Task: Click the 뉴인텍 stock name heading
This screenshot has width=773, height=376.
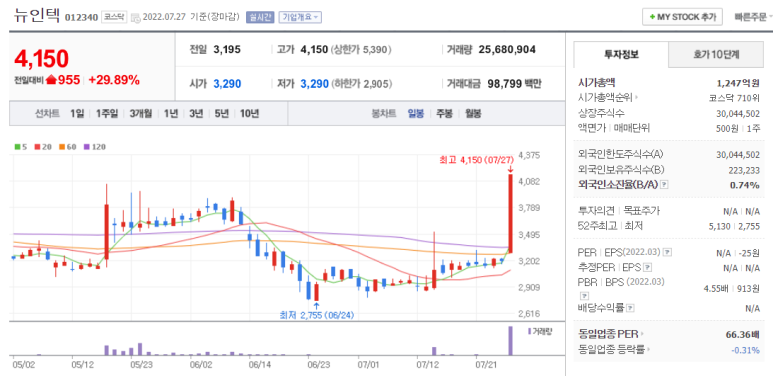Action: point(36,16)
